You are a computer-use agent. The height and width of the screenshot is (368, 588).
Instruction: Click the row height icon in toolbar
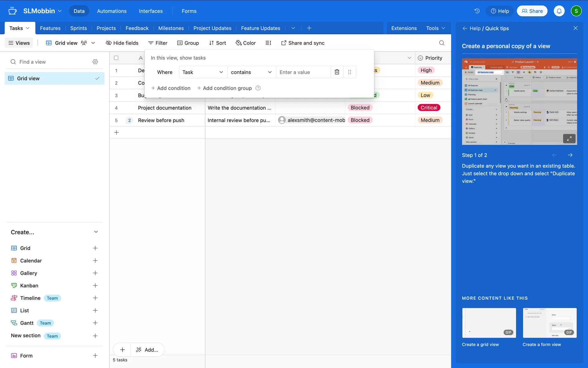(268, 43)
